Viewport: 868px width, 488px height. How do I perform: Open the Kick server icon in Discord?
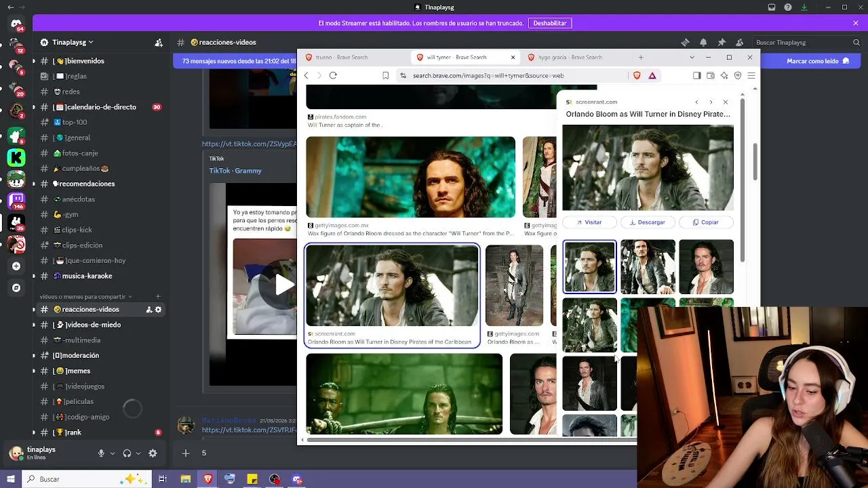16,158
